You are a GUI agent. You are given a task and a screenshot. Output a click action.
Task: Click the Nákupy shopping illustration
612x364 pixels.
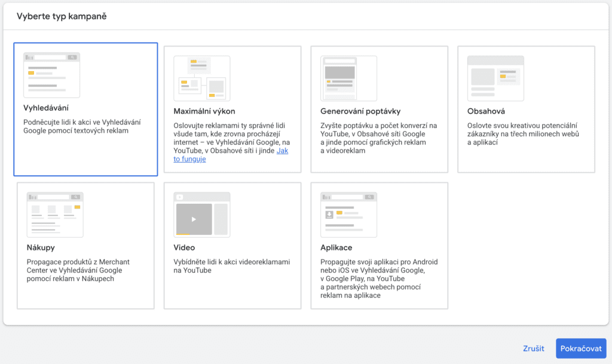[55, 215]
